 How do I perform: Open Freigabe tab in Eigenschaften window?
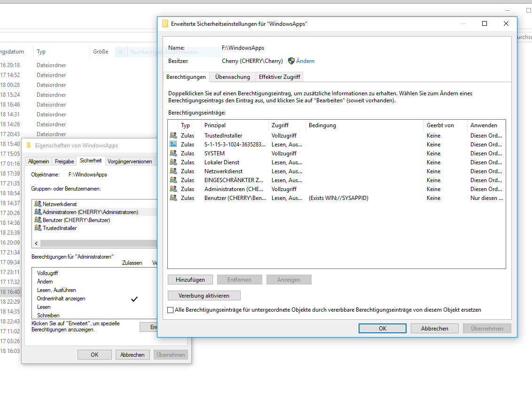64,161
